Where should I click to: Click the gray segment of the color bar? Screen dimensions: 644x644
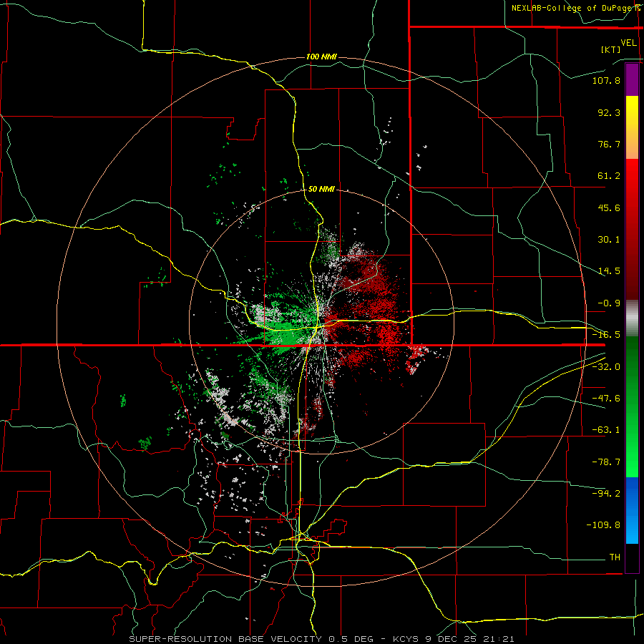coord(632,318)
